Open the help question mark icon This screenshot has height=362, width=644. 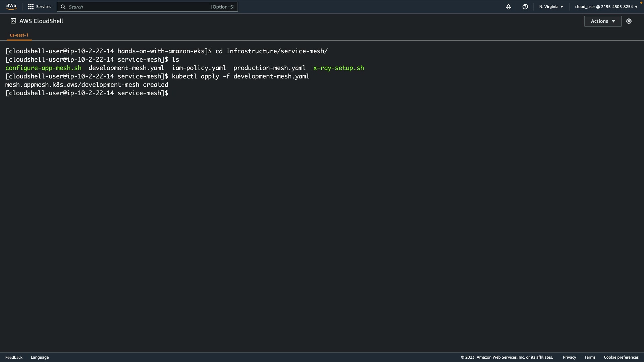click(x=525, y=7)
